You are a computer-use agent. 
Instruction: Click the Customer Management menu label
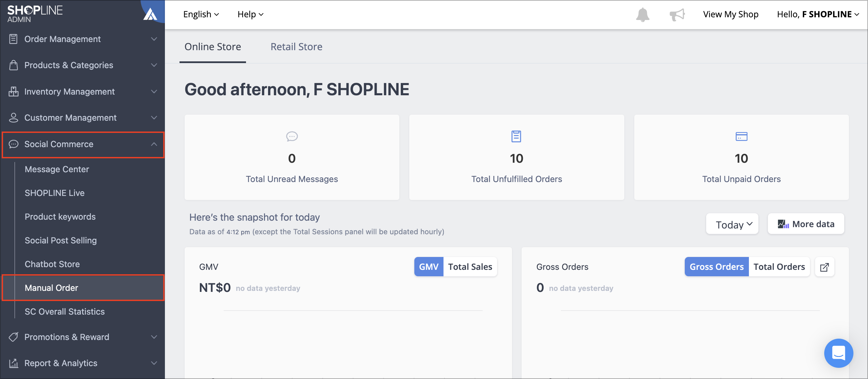point(70,118)
